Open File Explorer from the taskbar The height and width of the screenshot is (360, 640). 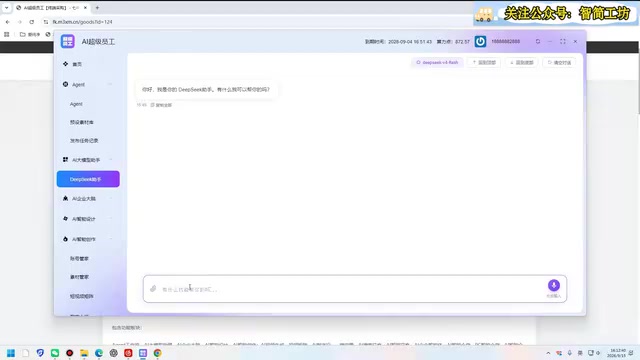84,353
